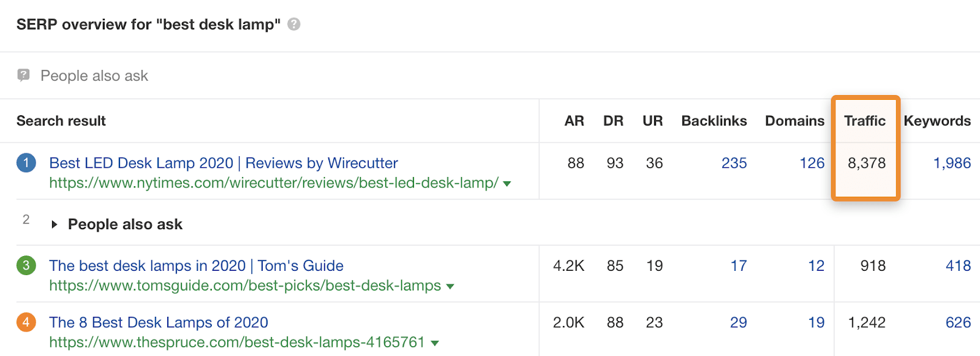The height and width of the screenshot is (356, 980).
Task: Sort results by the Traffic column header
Action: pos(865,121)
